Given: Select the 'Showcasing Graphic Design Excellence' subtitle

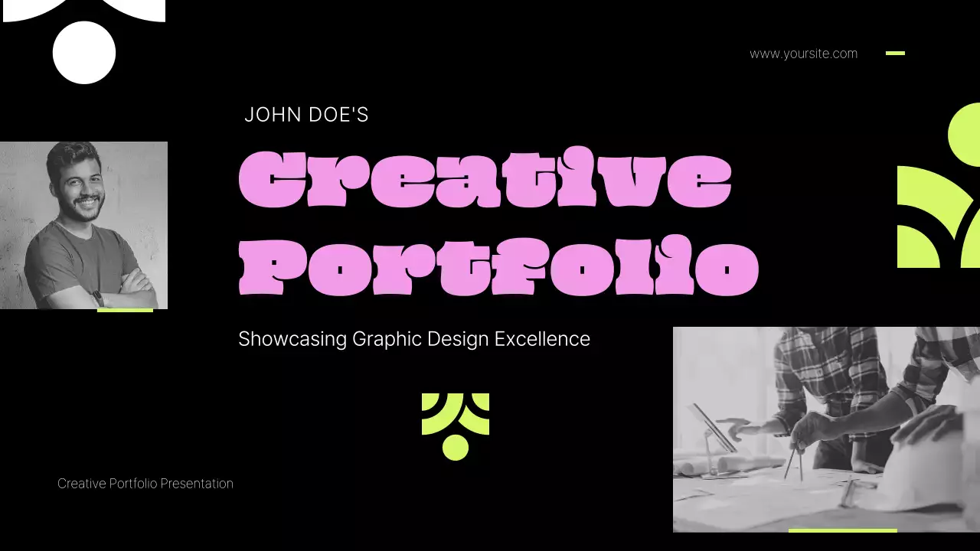Looking at the screenshot, I should (414, 338).
